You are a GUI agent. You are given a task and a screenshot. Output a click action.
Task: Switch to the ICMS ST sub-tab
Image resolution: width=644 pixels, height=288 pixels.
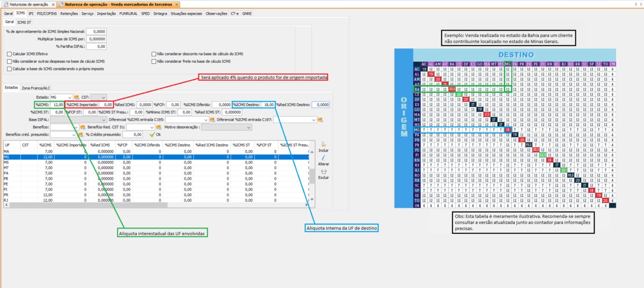click(x=24, y=22)
